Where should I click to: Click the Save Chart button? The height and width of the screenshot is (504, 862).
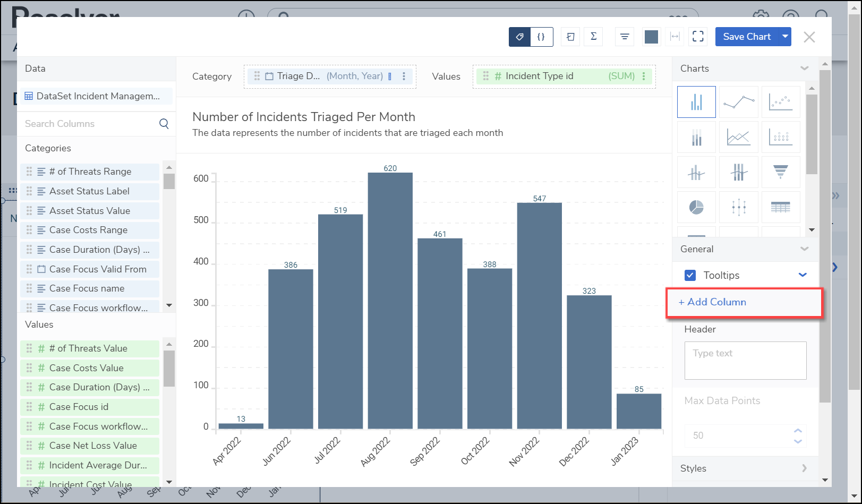point(746,37)
